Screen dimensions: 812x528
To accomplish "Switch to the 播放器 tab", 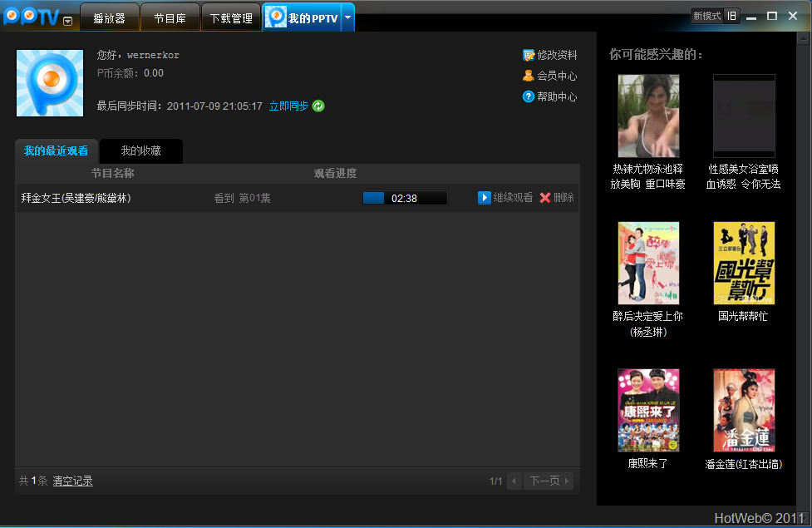I will [x=109, y=18].
